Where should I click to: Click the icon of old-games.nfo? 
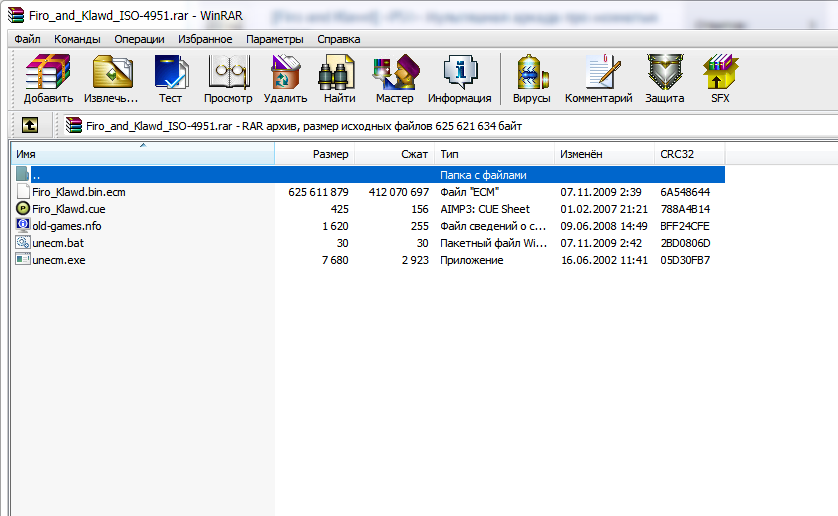coord(22,225)
